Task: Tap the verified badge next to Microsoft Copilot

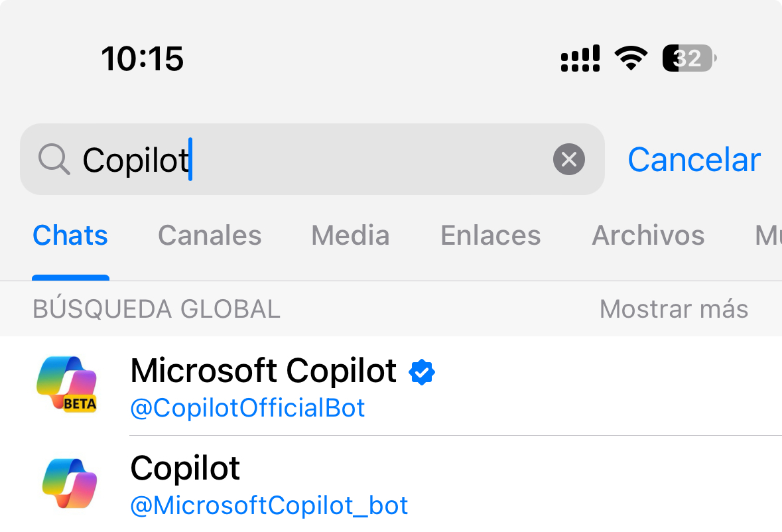Action: (423, 371)
